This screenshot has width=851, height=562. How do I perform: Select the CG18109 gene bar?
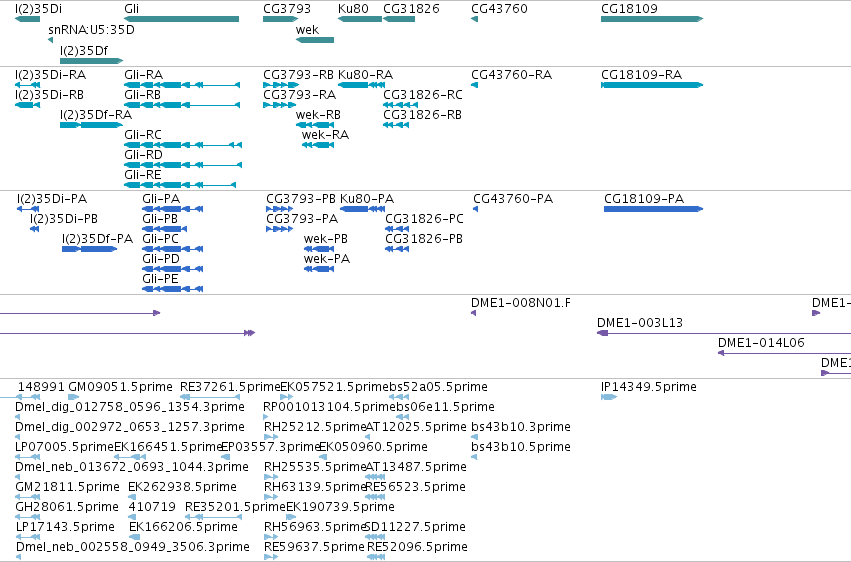[x=652, y=19]
